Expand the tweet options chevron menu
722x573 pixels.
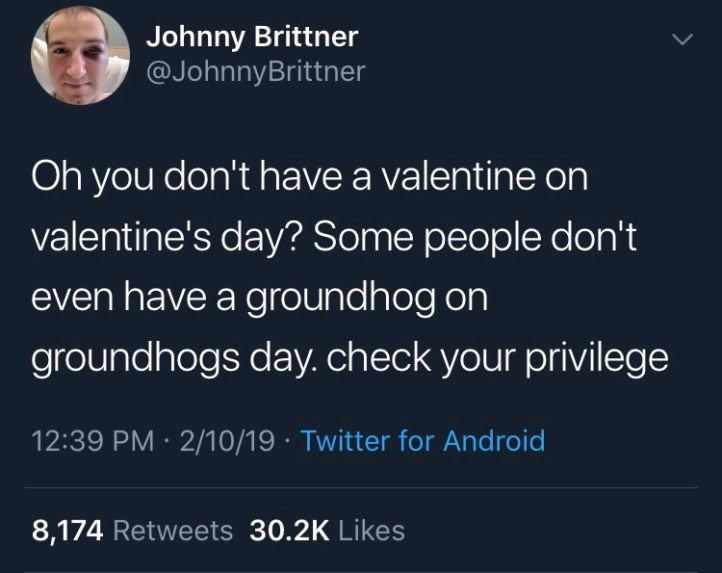681,40
